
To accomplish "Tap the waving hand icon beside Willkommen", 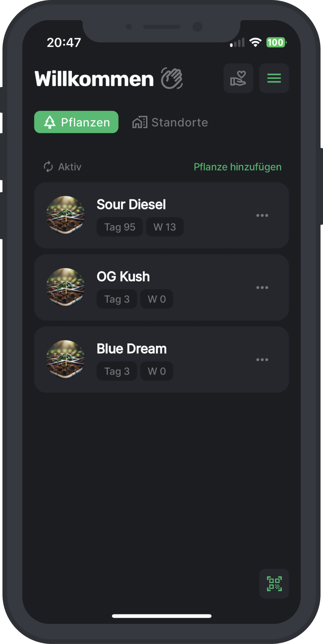I will pyautogui.click(x=172, y=78).
